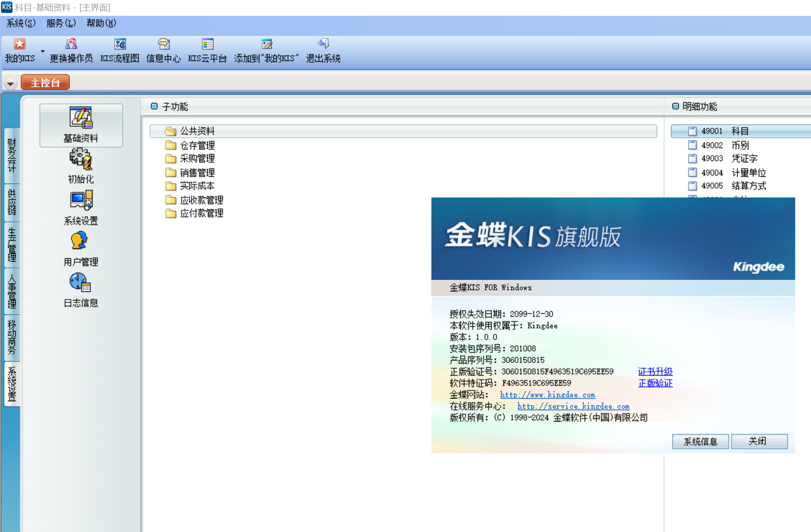
Task: Select the 采购管理 folder
Action: tap(190, 159)
